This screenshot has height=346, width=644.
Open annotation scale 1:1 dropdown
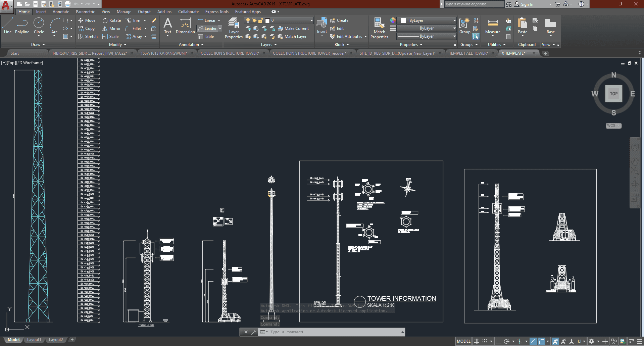click(x=581, y=341)
